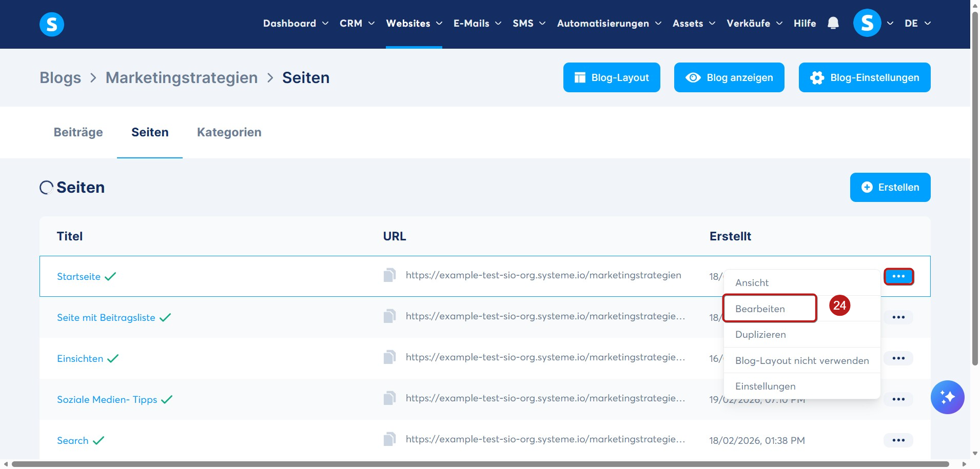Choose Einstellungen from the context menu
This screenshot has width=980, height=469.
click(802, 386)
